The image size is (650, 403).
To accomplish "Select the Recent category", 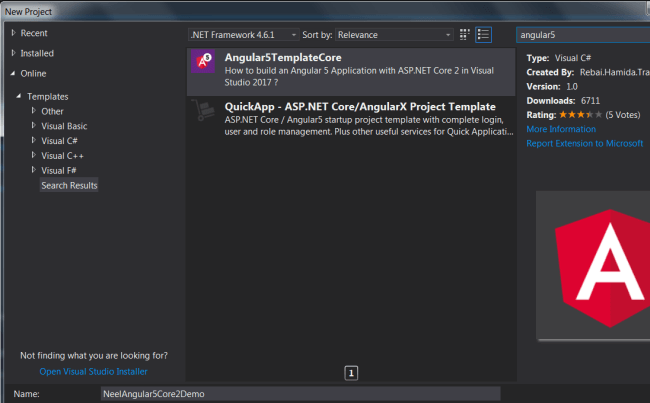I will click(34, 33).
